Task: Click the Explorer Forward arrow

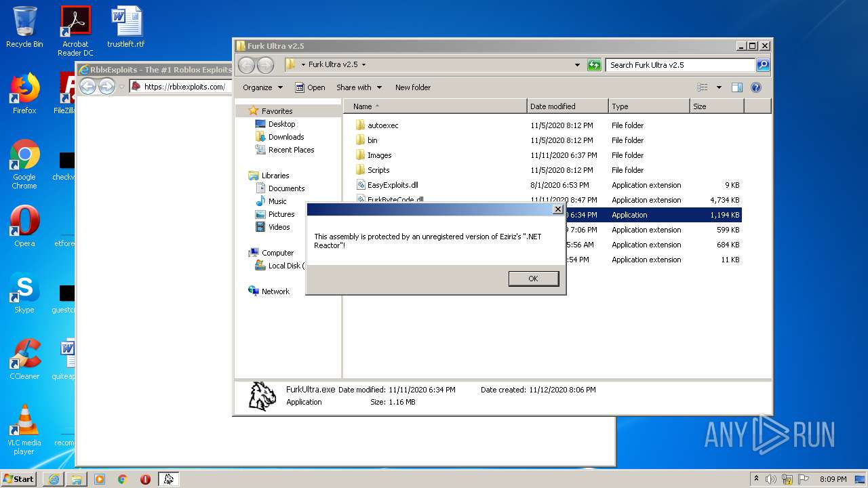Action: click(265, 65)
